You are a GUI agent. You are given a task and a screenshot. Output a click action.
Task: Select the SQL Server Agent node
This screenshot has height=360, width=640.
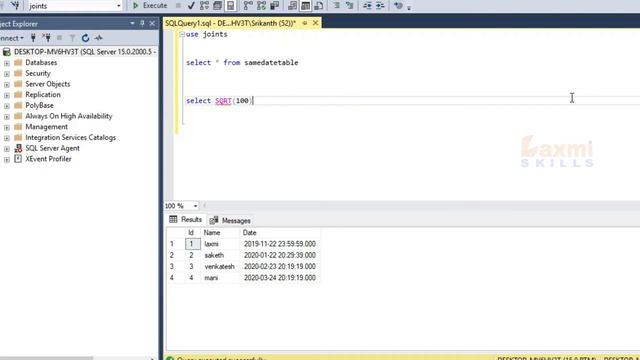point(52,148)
